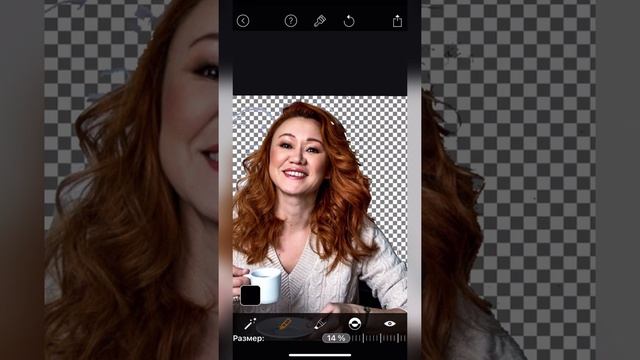The image size is (640, 360).
Task: Tap the woman's photo on canvas
Action: [x=320, y=204]
